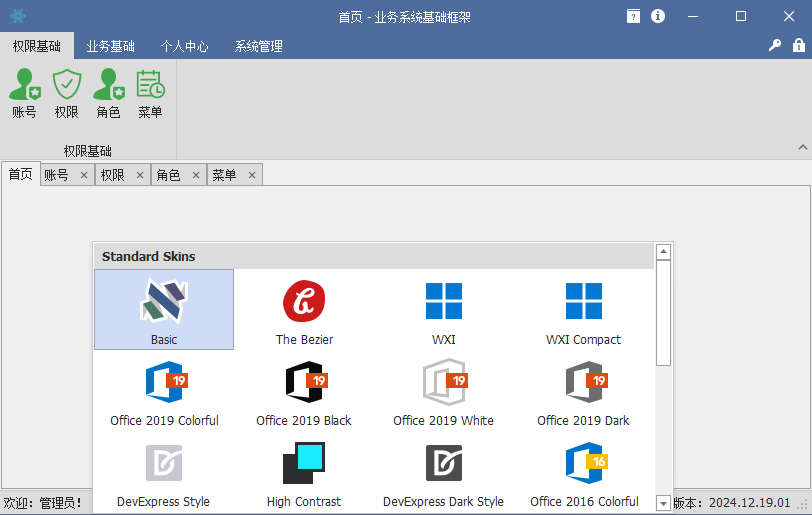Open the 权限 shield permission icon
Screen dimensions: 812x515
pos(67,93)
